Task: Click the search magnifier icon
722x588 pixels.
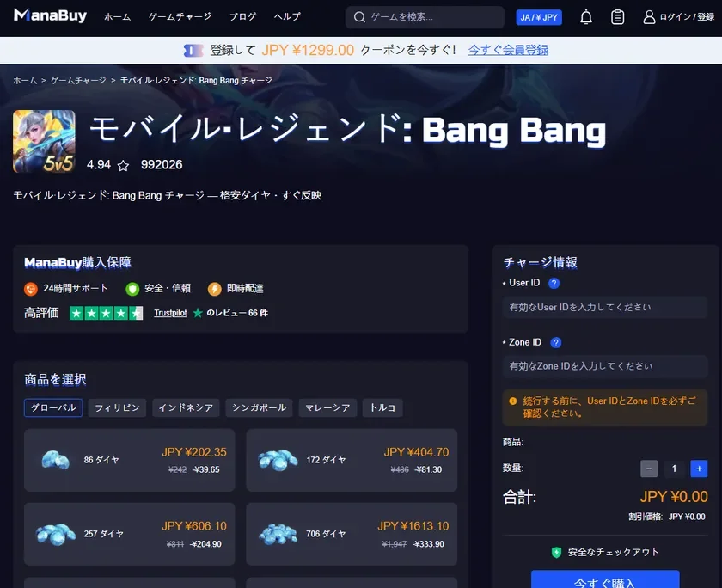Action: [x=358, y=16]
